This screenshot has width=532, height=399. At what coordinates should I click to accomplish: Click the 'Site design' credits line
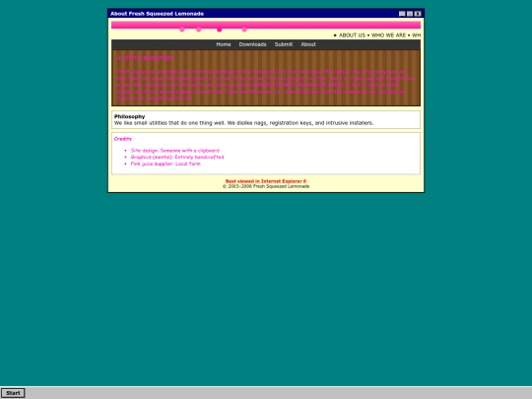click(175, 151)
